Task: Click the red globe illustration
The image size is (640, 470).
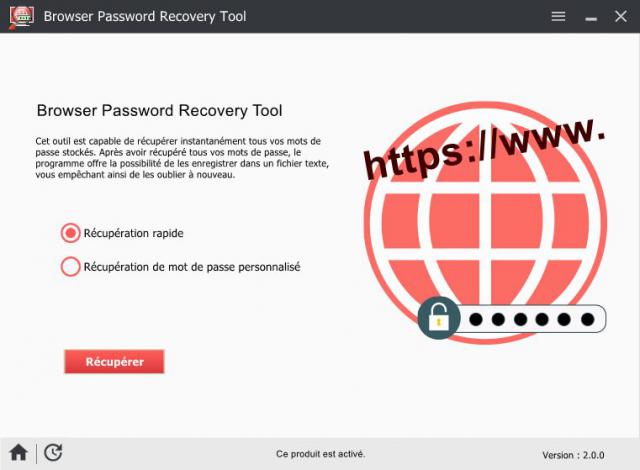Action: coord(485,222)
